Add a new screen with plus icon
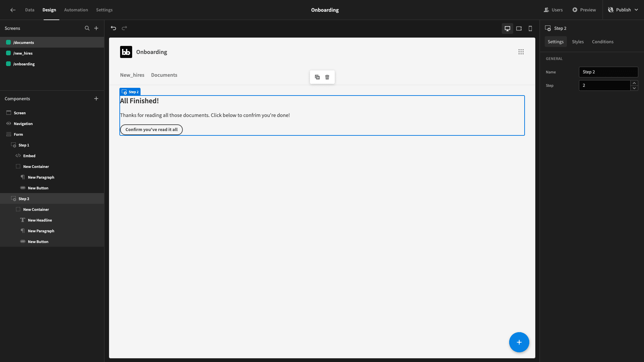This screenshot has height=362, width=644. [x=96, y=28]
